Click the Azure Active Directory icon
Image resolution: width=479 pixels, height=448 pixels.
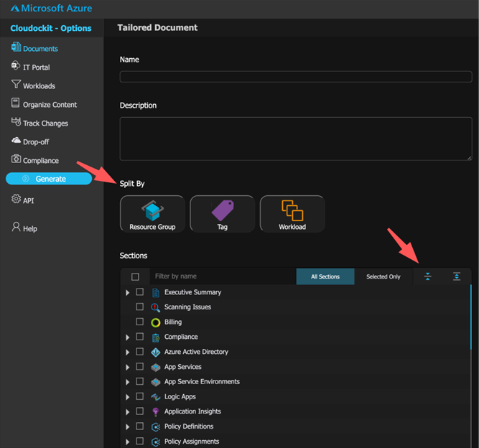(156, 353)
